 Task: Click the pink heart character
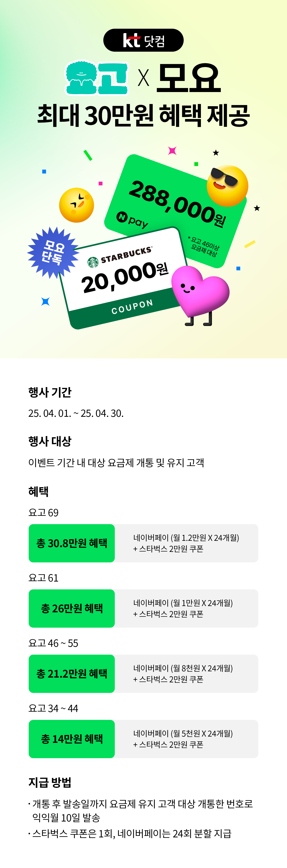(200, 294)
